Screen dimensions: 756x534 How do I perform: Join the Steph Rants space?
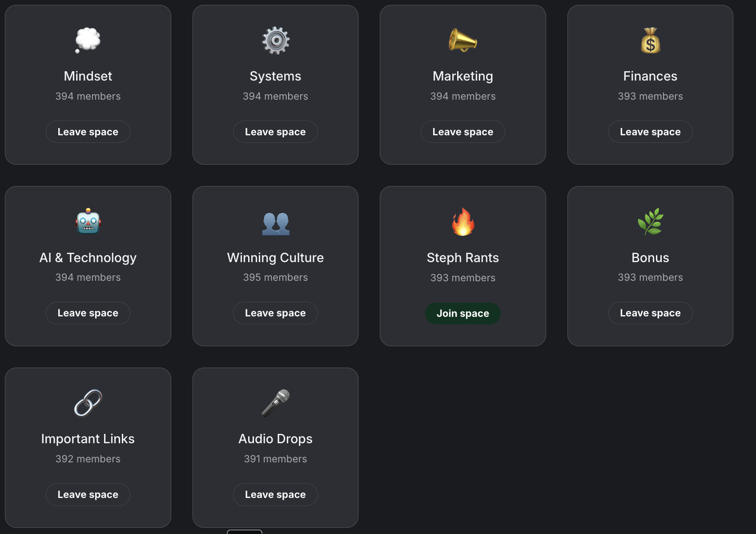coord(463,313)
